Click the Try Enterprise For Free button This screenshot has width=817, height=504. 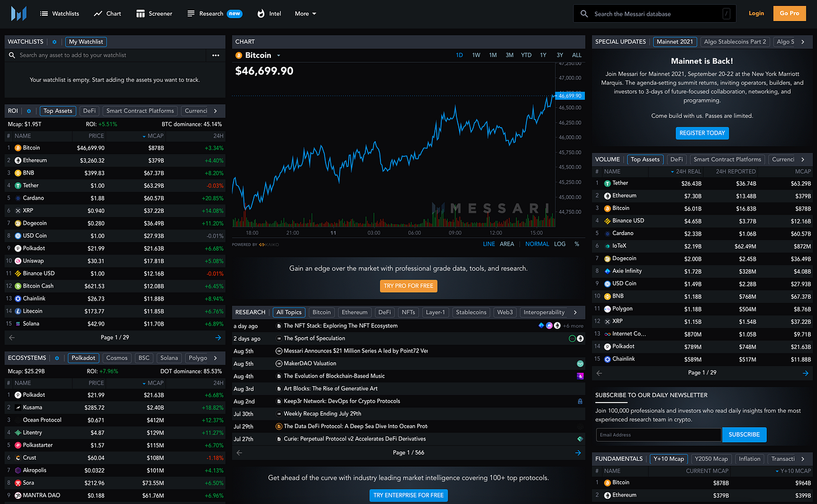(x=408, y=495)
